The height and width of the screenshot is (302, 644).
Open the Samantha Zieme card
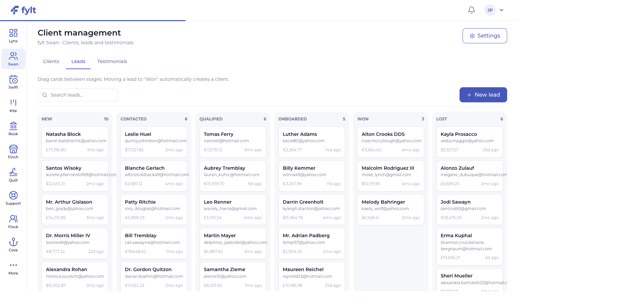[x=233, y=276]
